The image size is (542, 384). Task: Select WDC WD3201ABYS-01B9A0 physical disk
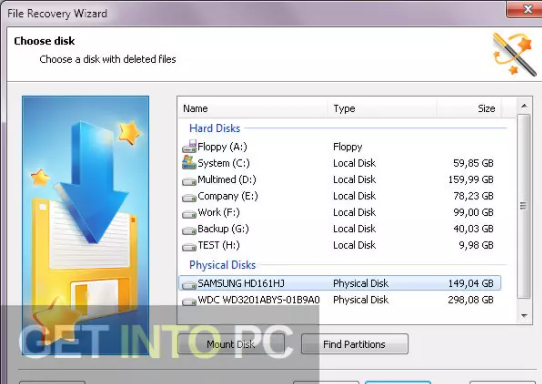[x=340, y=300]
